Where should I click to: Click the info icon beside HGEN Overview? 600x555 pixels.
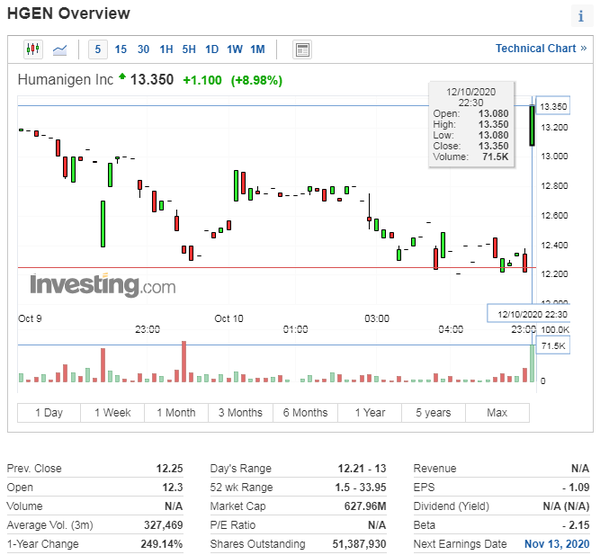pos(581,16)
